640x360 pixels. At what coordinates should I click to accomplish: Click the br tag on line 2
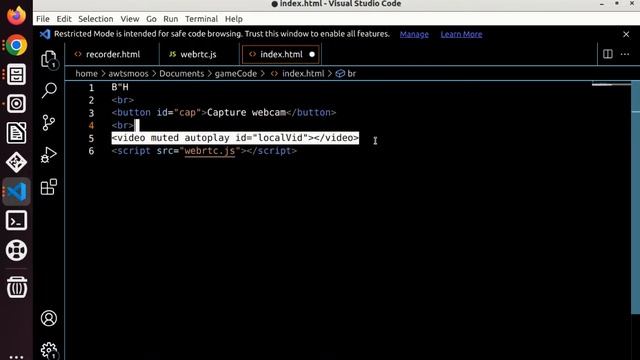[122, 100]
